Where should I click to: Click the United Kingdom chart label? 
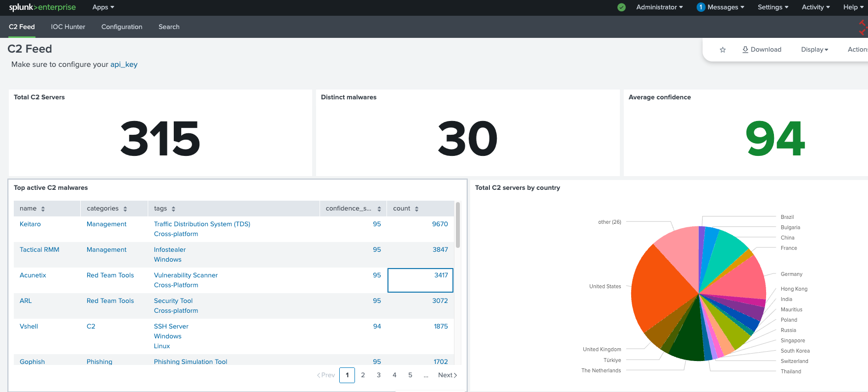tap(602, 349)
